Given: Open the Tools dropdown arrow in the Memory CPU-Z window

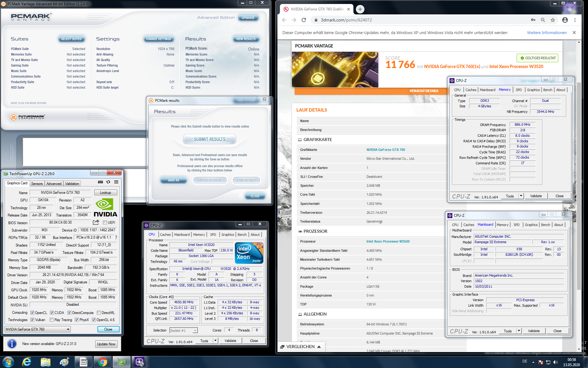Looking at the screenshot, I should click(x=521, y=196).
